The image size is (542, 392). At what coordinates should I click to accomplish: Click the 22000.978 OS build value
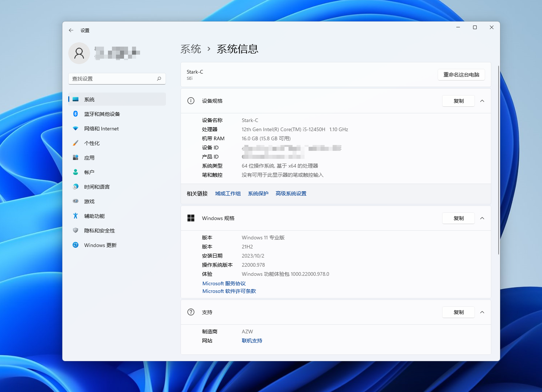click(x=253, y=265)
